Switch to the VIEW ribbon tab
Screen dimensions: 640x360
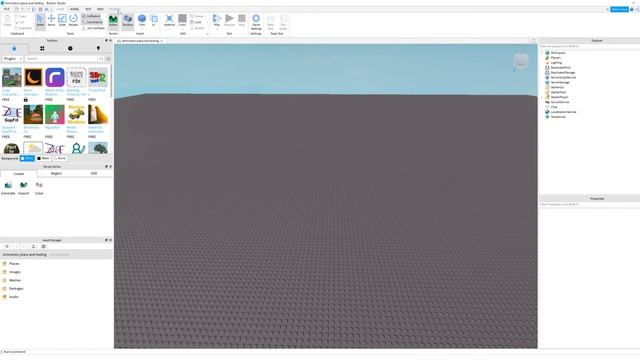[100, 9]
